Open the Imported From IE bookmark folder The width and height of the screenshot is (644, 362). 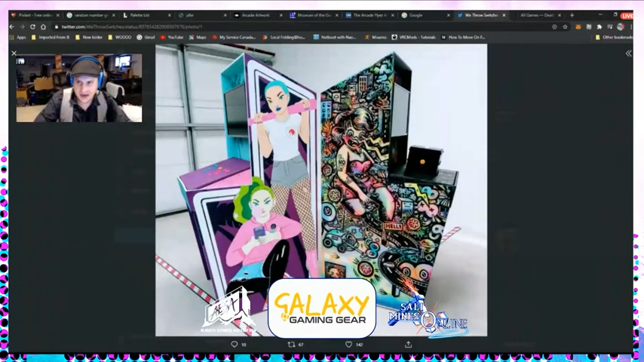[51, 38]
